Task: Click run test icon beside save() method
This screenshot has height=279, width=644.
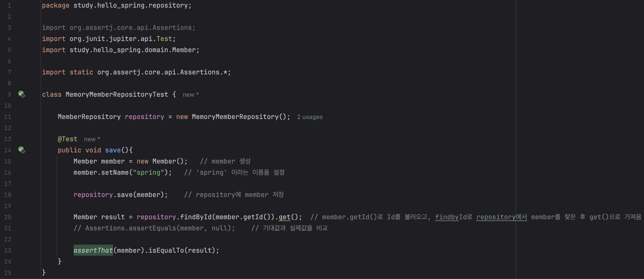Action: pyautogui.click(x=22, y=150)
